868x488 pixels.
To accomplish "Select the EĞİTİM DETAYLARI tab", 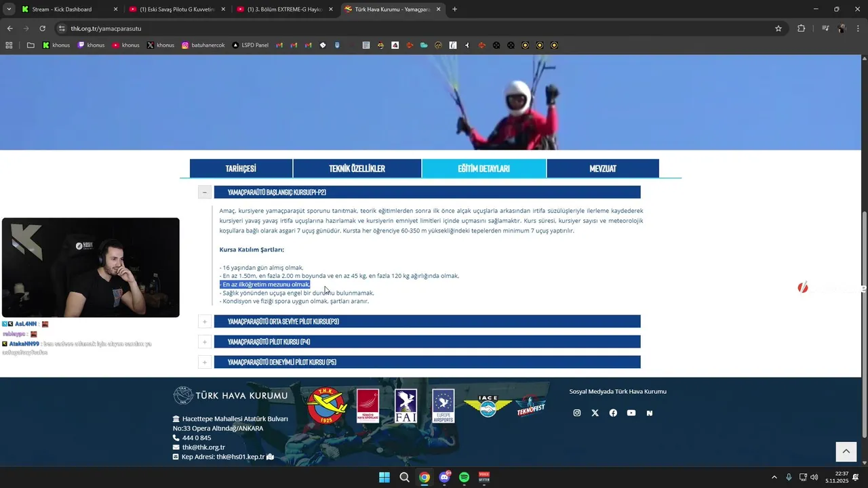I will [x=484, y=168].
